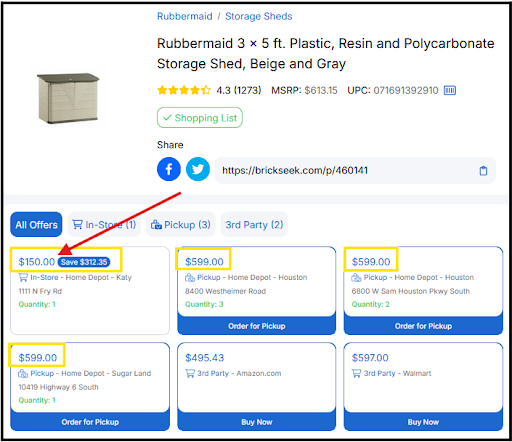
Task: Click the MSRP $613.15 value
Action: pyautogui.click(x=321, y=90)
